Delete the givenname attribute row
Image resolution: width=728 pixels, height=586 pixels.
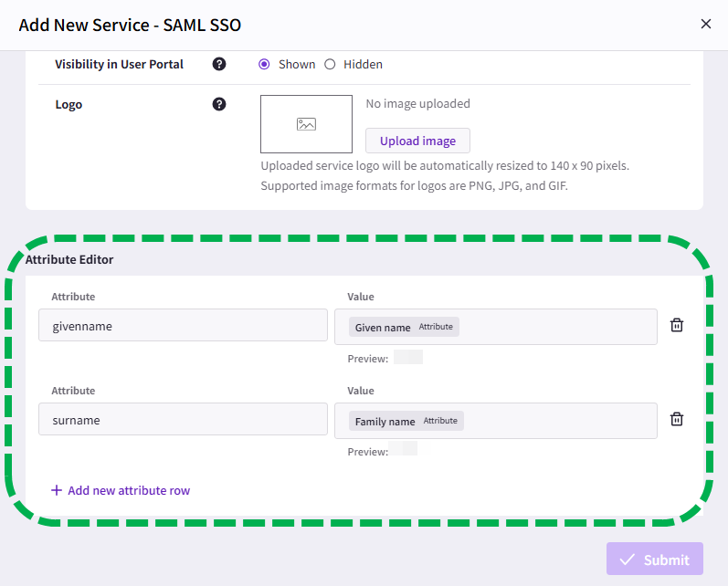click(677, 325)
